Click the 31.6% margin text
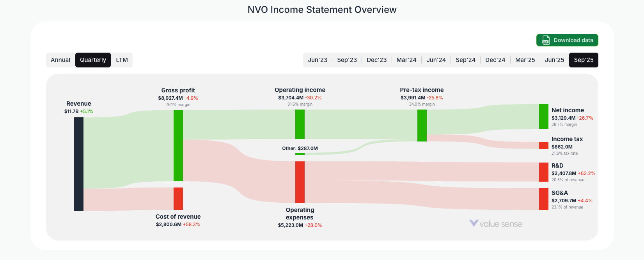The image size is (644, 260). coord(300,104)
